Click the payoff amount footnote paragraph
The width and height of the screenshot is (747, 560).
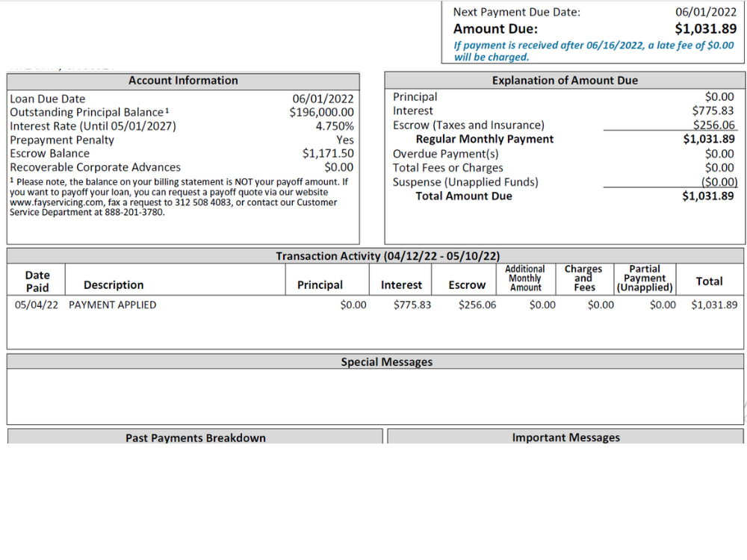coord(179,197)
